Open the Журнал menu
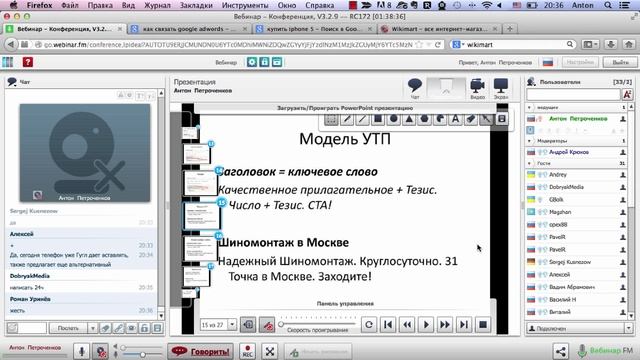 157,5
